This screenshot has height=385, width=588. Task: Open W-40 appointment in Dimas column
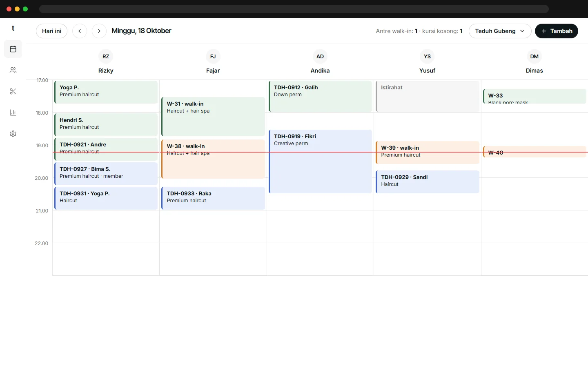pos(535,152)
